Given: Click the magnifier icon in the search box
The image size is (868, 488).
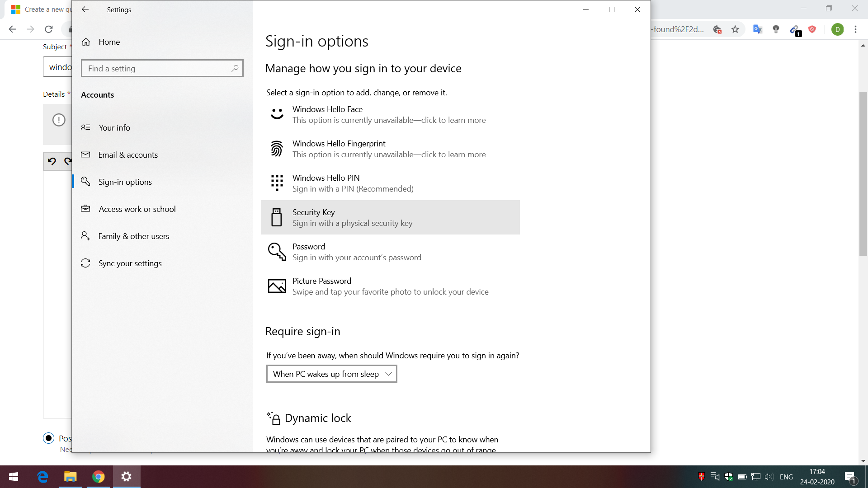Looking at the screenshot, I should (235, 68).
